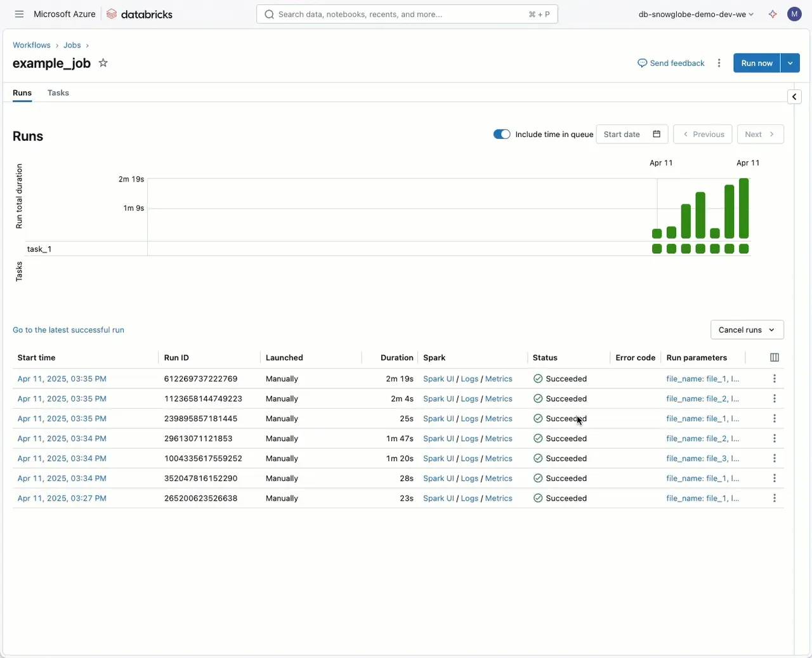Screen dimensions: 812x658
Task: Open Metrics for run 239895857181445
Action: coord(499,419)
